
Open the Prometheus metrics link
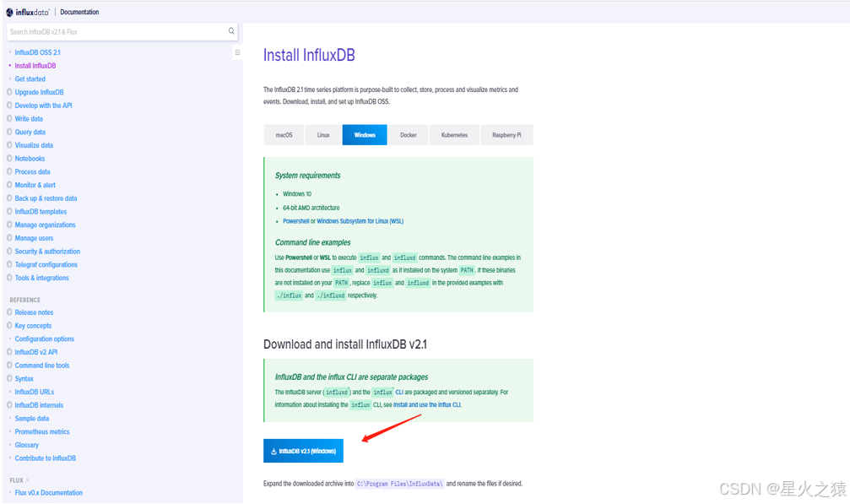tap(42, 432)
